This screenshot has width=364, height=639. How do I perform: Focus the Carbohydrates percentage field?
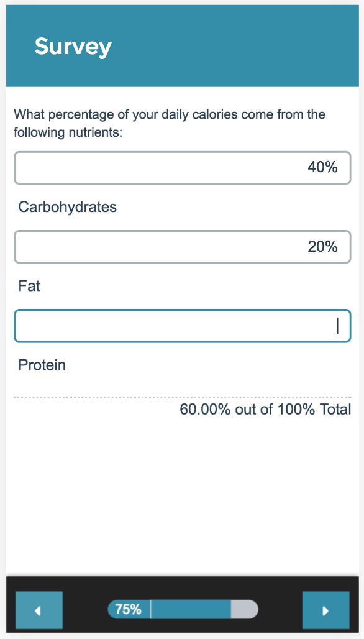pyautogui.click(x=183, y=168)
